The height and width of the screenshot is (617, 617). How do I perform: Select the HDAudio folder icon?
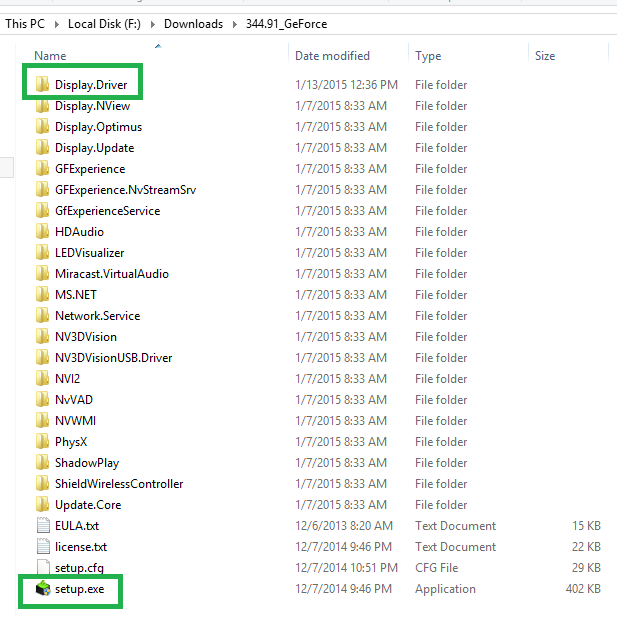click(42, 231)
